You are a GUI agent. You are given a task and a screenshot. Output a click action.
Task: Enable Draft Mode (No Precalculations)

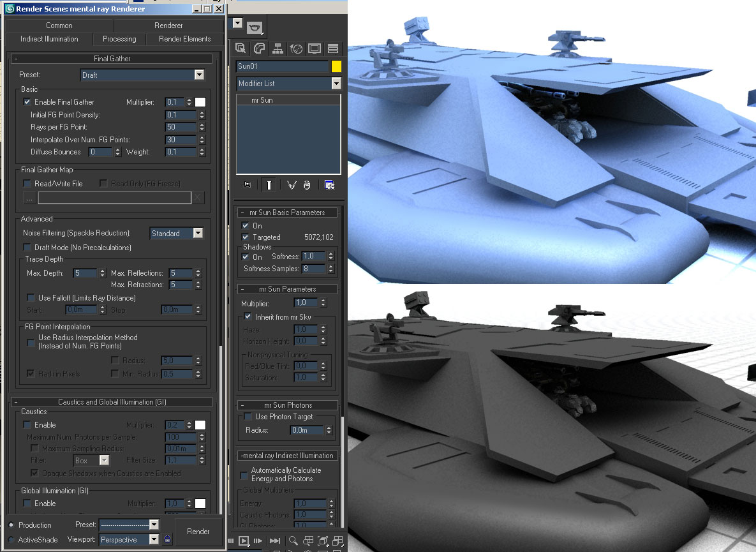click(x=27, y=248)
